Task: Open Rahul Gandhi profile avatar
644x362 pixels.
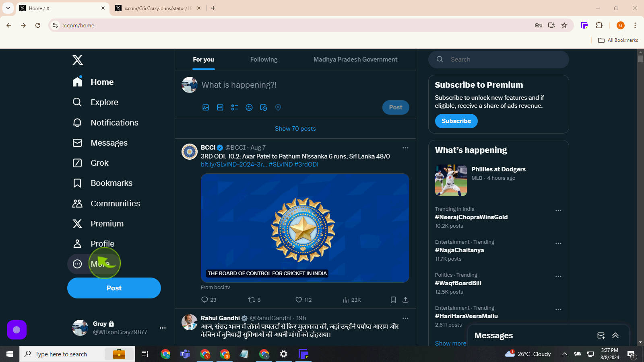Action: (190, 322)
